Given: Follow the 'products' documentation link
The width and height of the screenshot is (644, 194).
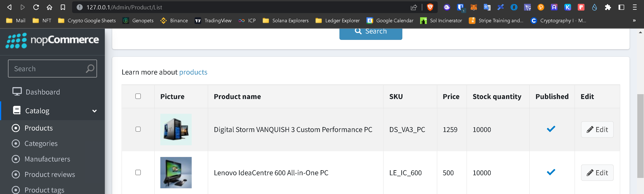Looking at the screenshot, I should click(193, 72).
